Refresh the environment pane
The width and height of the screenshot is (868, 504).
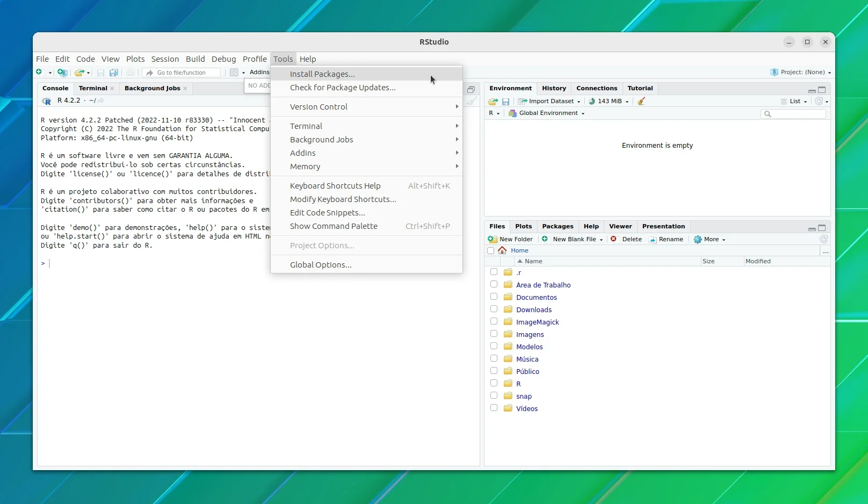[819, 101]
